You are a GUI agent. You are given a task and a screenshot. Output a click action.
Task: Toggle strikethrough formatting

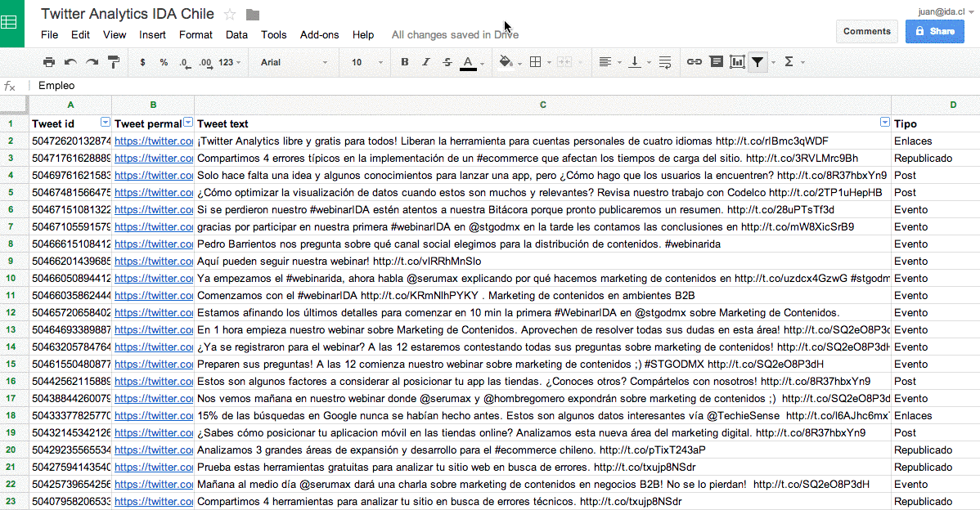[447, 61]
